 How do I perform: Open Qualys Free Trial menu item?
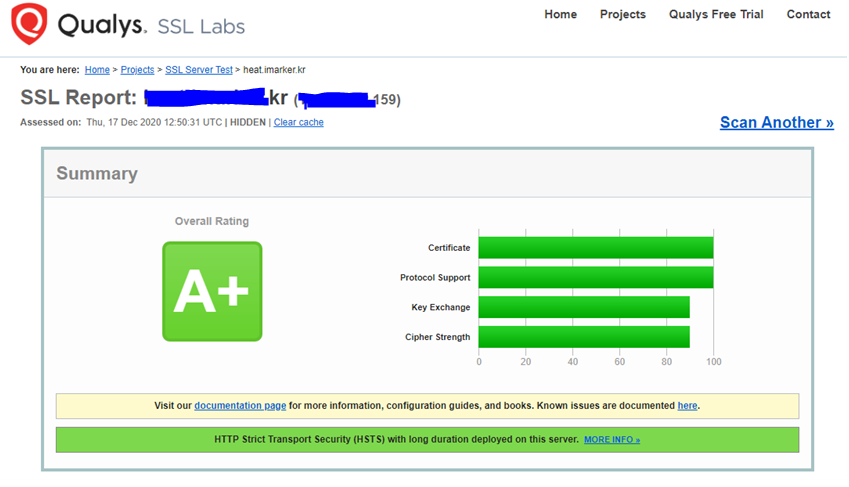716,15
